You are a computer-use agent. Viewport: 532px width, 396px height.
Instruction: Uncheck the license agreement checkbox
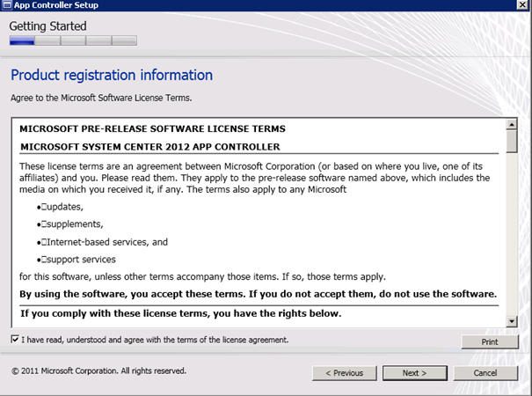[15, 339]
